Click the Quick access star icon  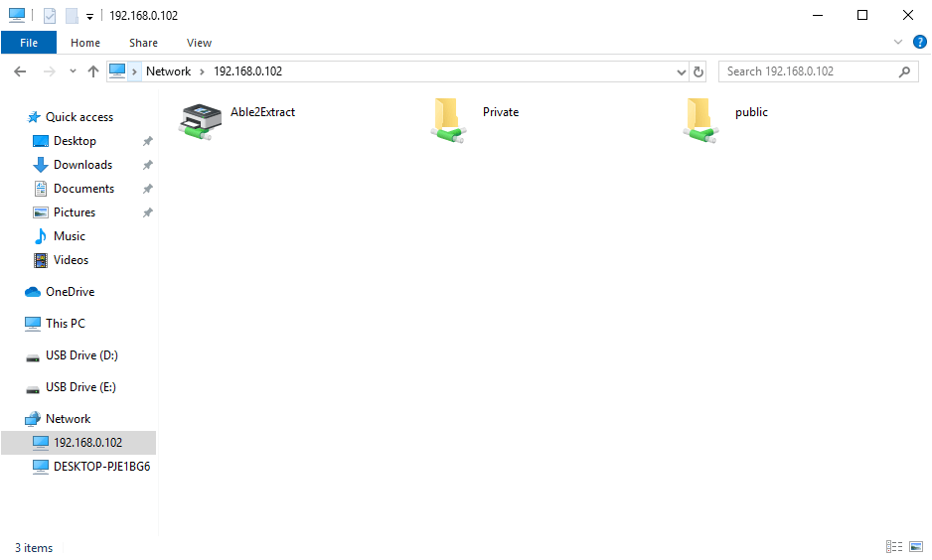coord(34,117)
